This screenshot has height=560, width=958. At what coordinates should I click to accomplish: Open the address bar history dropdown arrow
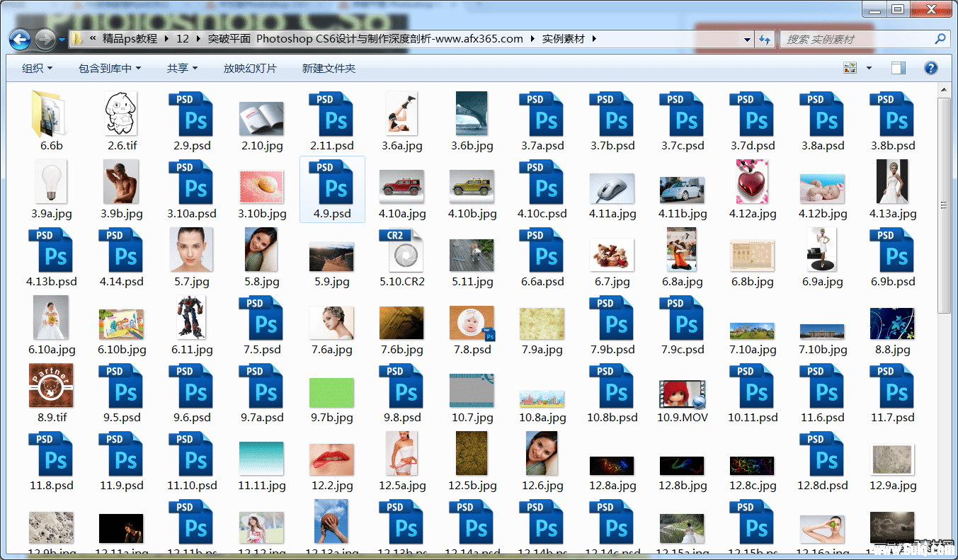pos(747,40)
